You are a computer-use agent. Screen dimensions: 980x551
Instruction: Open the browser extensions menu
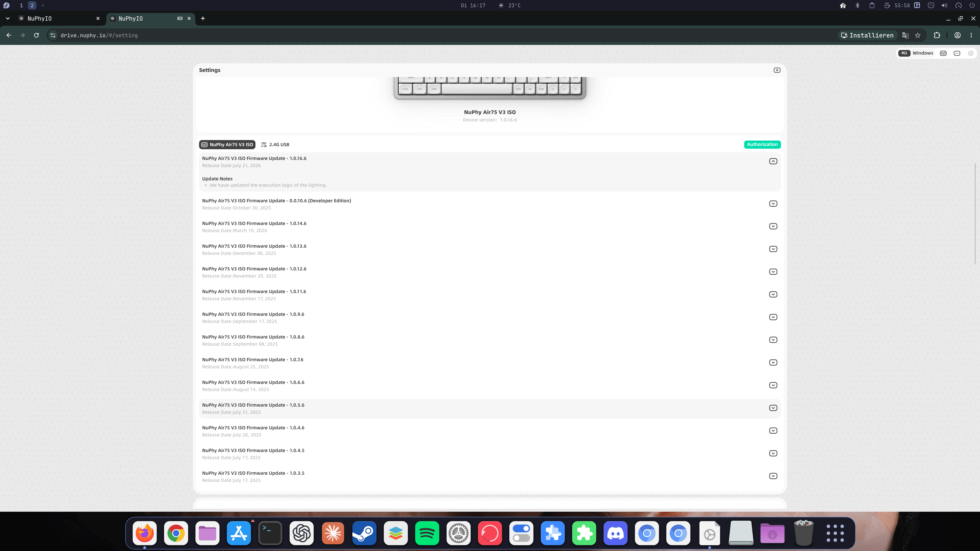tap(937, 35)
